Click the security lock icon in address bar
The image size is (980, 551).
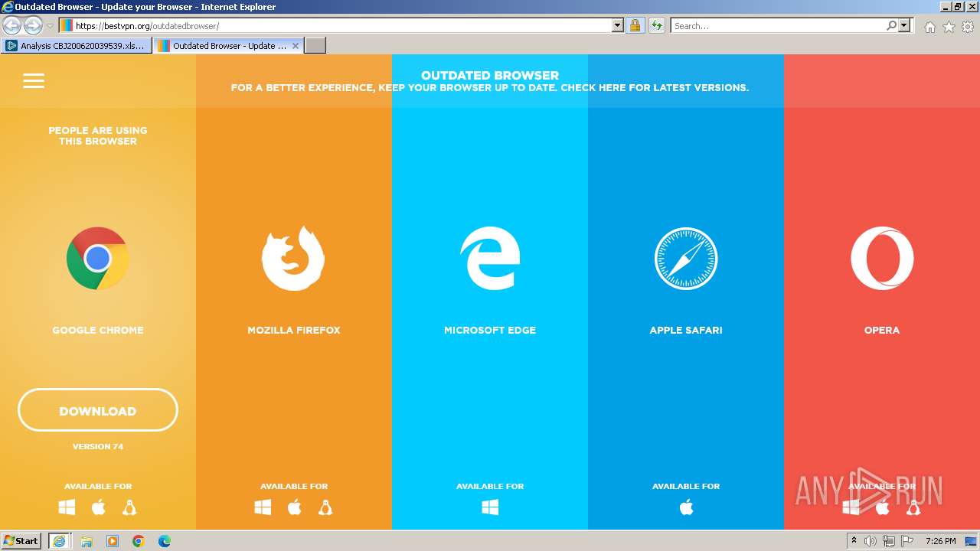click(635, 25)
